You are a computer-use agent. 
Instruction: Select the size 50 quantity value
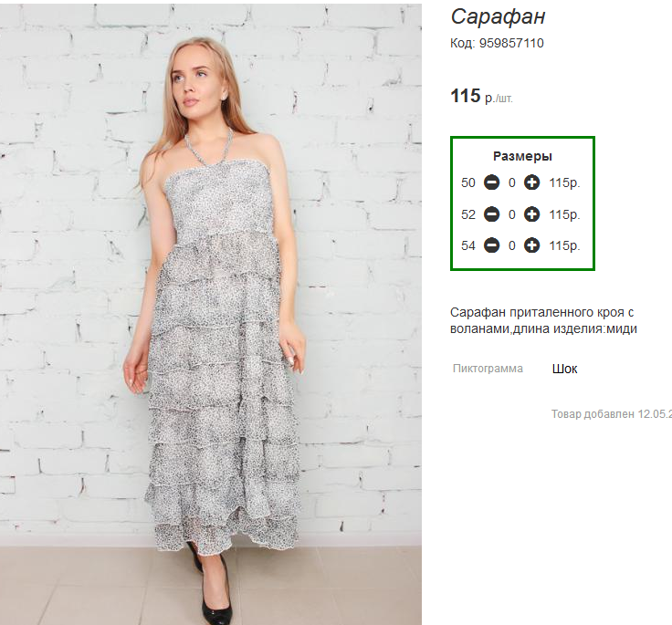click(511, 182)
